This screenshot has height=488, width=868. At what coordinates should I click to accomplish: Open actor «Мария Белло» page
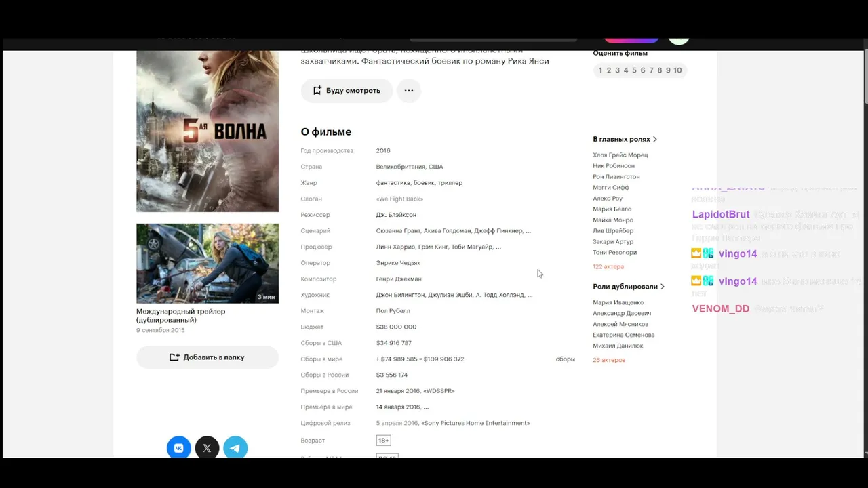tap(612, 209)
